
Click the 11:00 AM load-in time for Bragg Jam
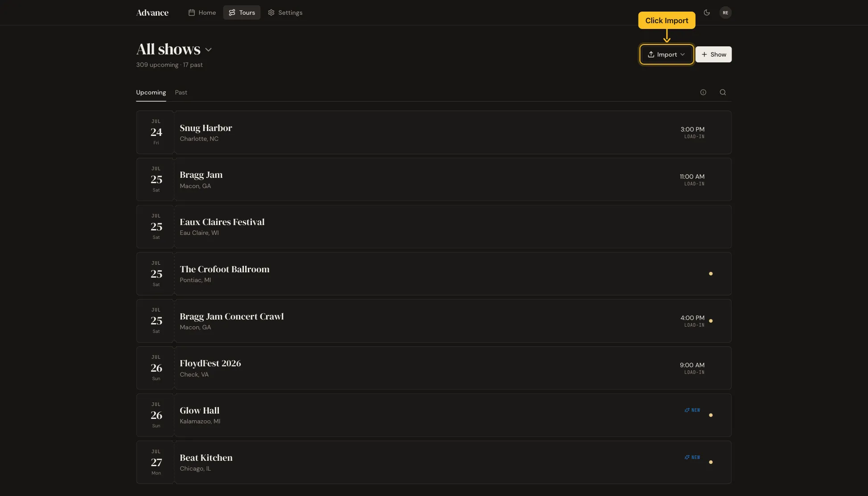point(692,180)
